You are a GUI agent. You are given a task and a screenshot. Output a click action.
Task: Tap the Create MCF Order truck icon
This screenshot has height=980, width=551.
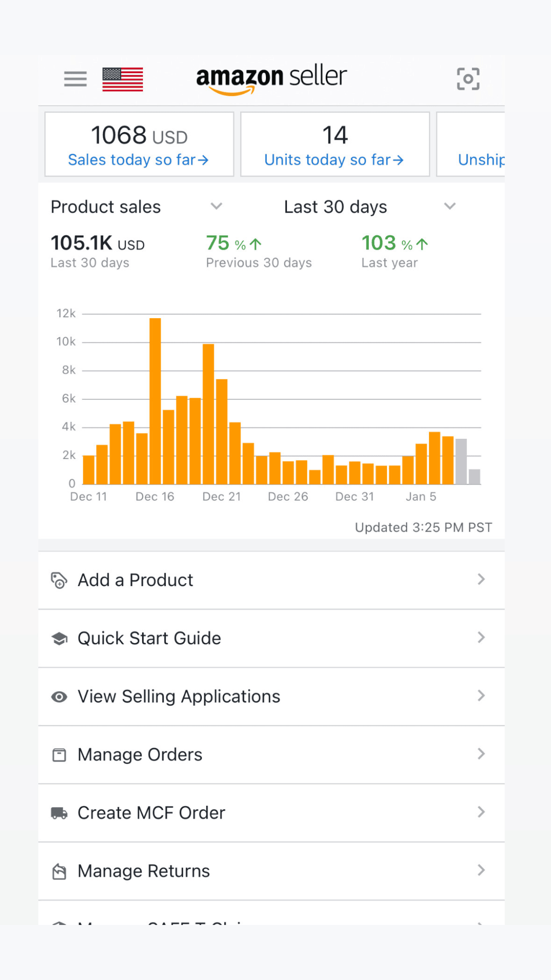click(x=59, y=813)
